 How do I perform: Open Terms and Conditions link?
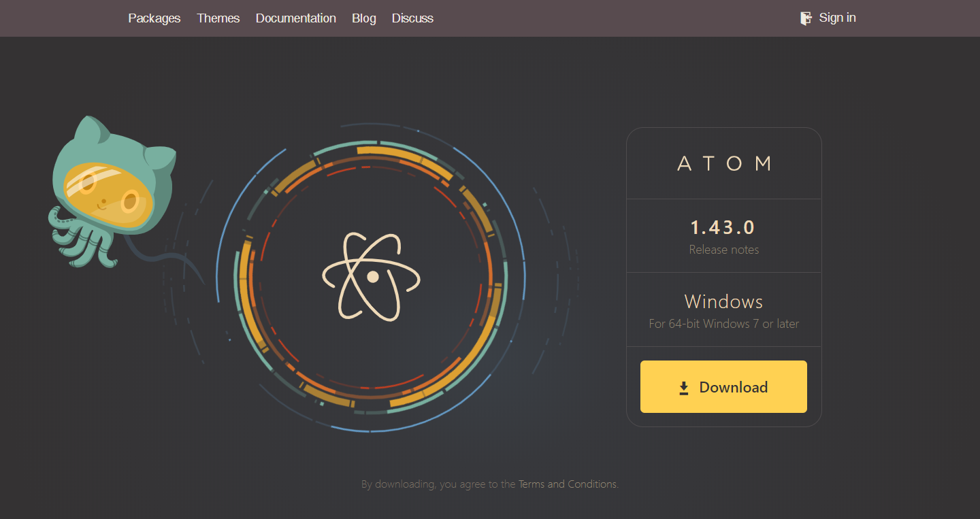(568, 484)
